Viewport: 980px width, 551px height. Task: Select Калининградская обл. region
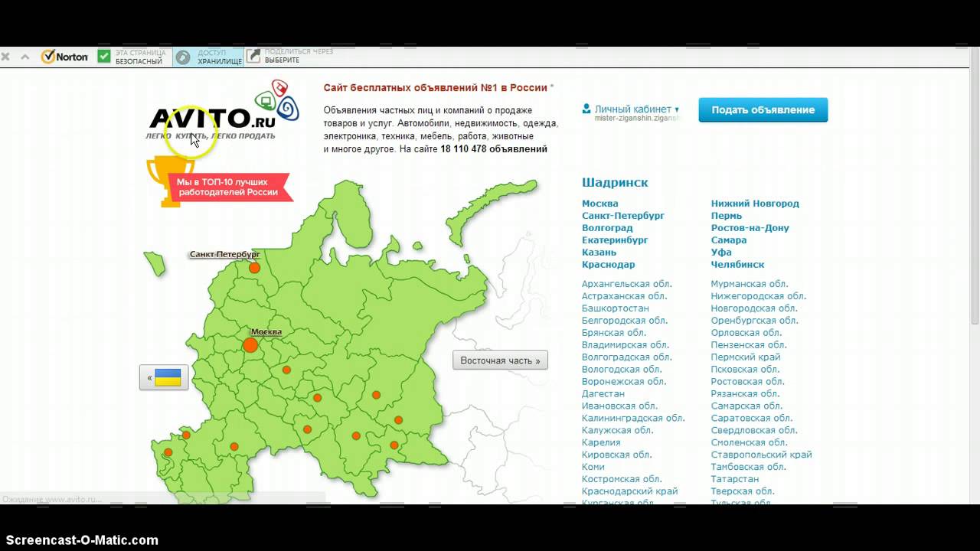tap(633, 419)
